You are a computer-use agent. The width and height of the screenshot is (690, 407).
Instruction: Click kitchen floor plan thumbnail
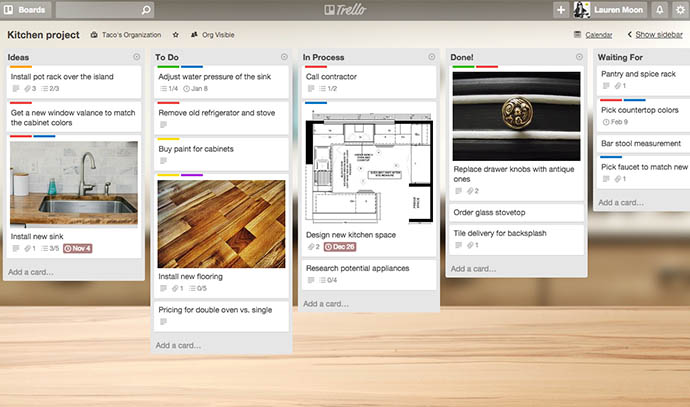click(x=369, y=167)
